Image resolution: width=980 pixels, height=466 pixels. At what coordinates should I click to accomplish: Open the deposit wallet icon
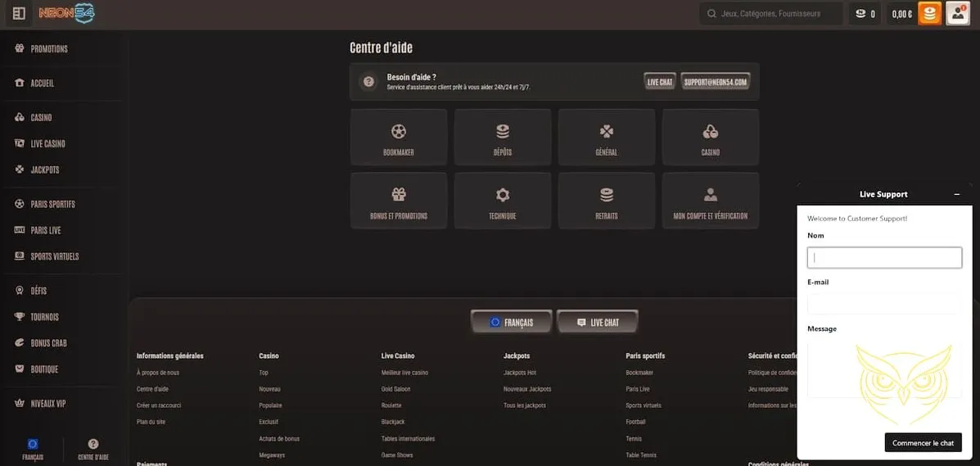pyautogui.click(x=929, y=14)
